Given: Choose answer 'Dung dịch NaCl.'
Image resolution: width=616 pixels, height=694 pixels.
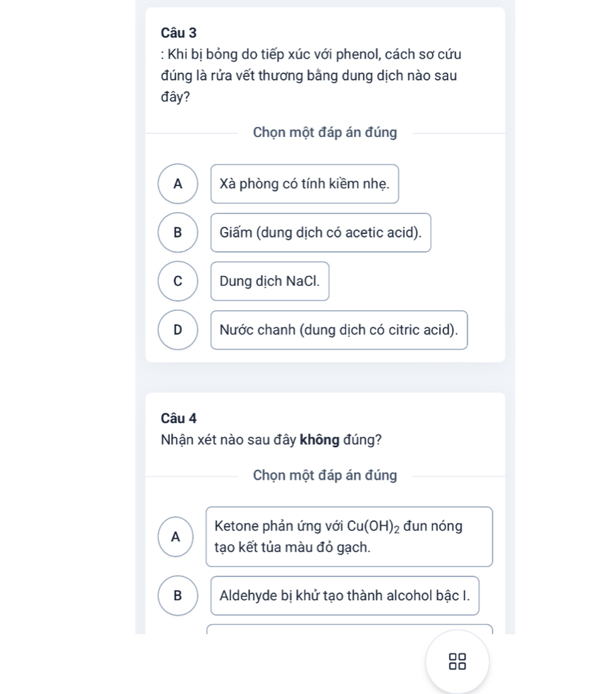Looking at the screenshot, I should click(x=270, y=281).
